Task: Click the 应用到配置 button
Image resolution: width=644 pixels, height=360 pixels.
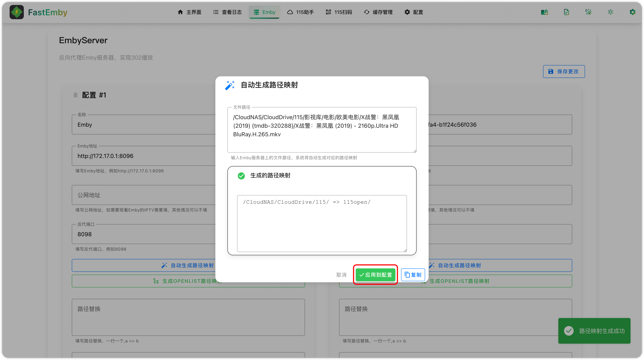Action: [x=375, y=275]
